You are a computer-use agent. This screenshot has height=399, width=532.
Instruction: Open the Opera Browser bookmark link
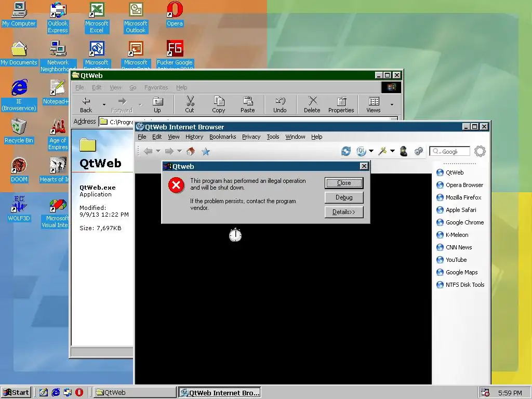460,185
